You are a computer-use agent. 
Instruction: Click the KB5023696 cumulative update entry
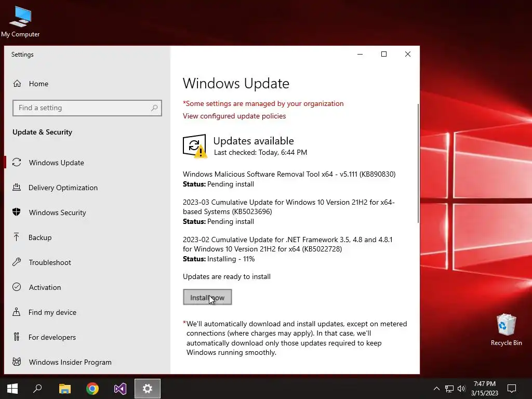tap(289, 212)
